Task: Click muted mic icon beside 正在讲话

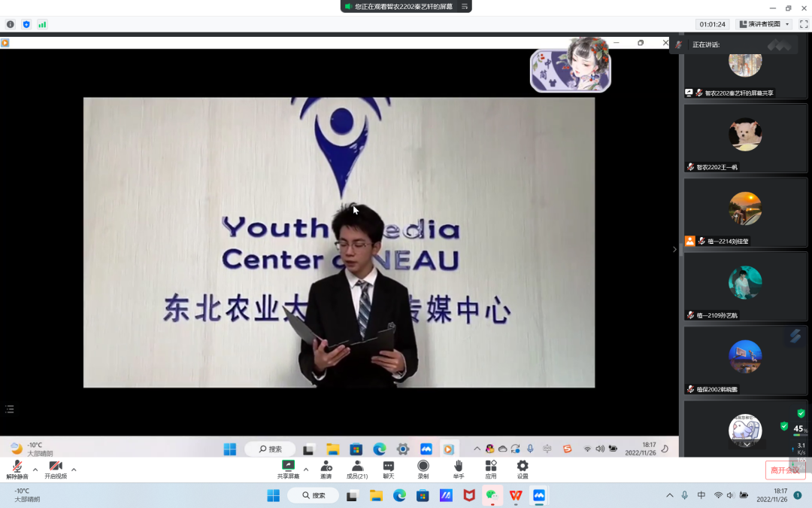Action: click(x=678, y=44)
